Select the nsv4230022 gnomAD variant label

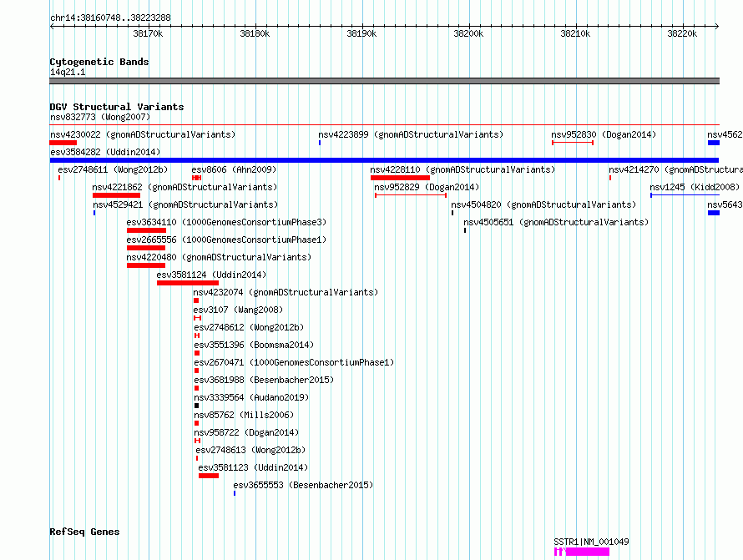[143, 134]
